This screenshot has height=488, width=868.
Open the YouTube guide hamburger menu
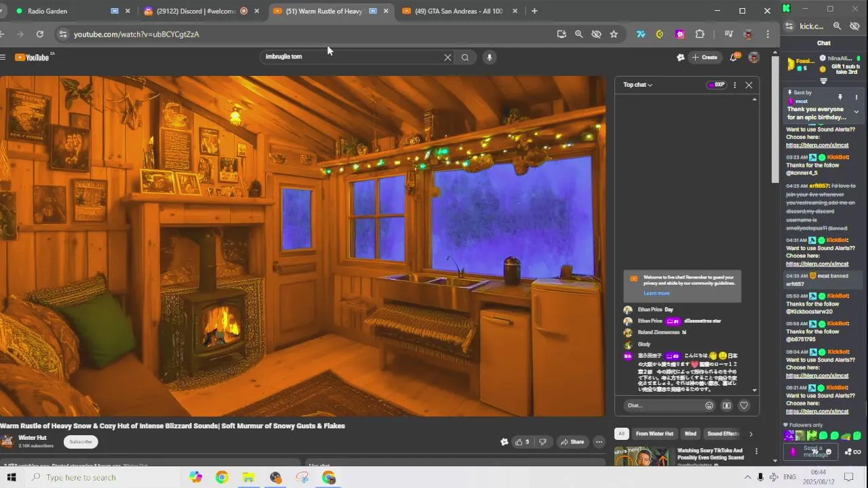3,57
